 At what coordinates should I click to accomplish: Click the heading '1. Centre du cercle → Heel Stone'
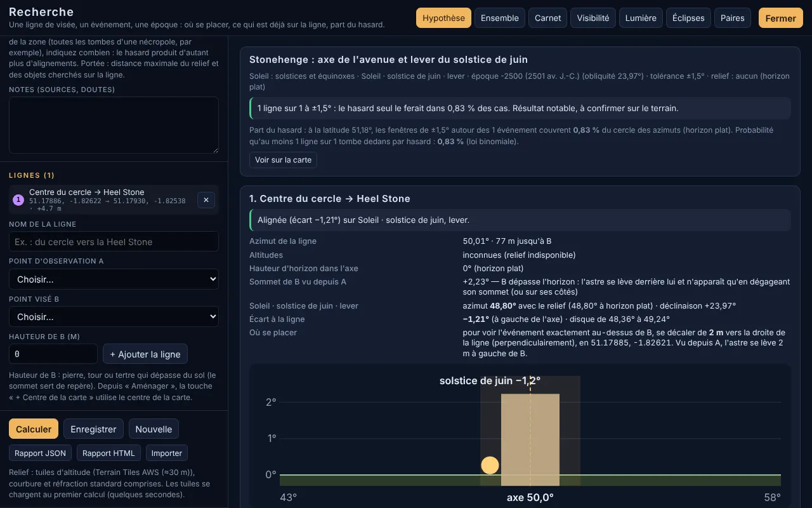tap(330, 199)
